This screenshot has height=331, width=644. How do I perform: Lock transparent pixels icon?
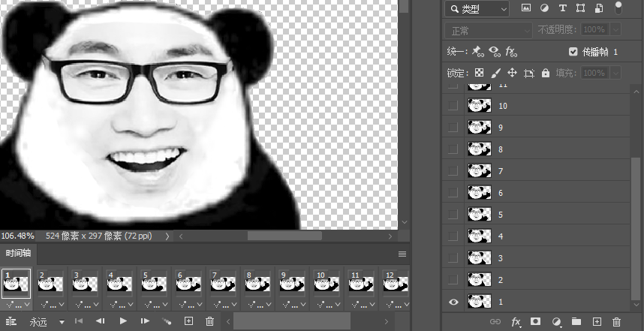click(x=479, y=73)
